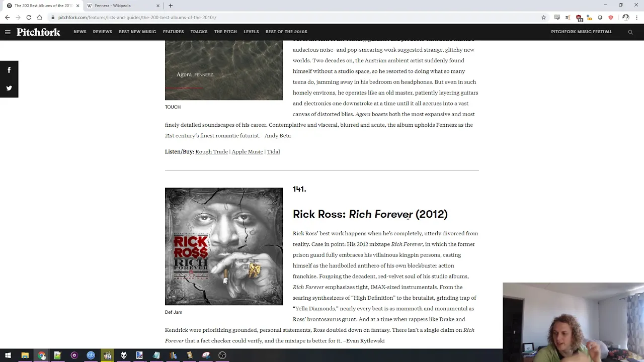Go to the browser home page
Viewport: 644px width, 362px height.
[x=39, y=17]
